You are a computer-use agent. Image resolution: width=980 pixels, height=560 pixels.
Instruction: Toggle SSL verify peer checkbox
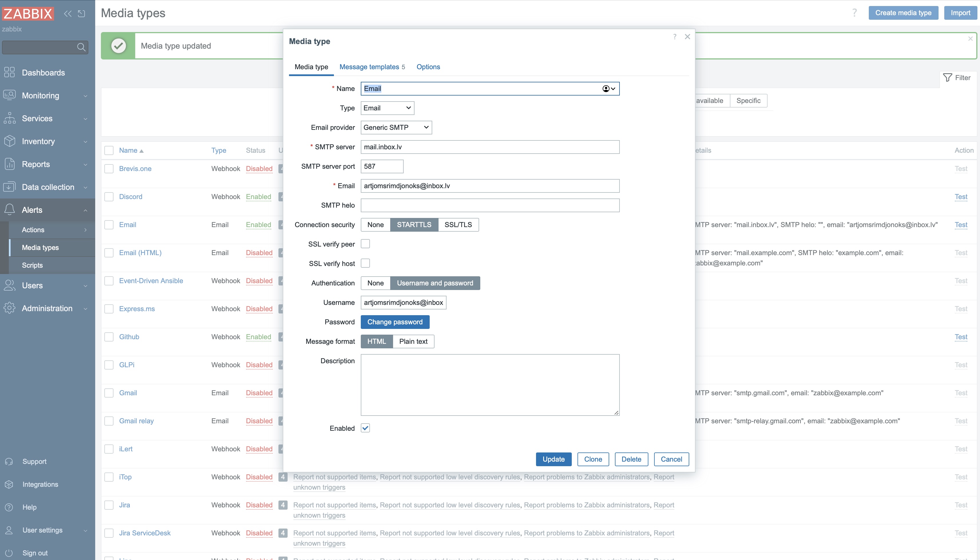coord(365,244)
